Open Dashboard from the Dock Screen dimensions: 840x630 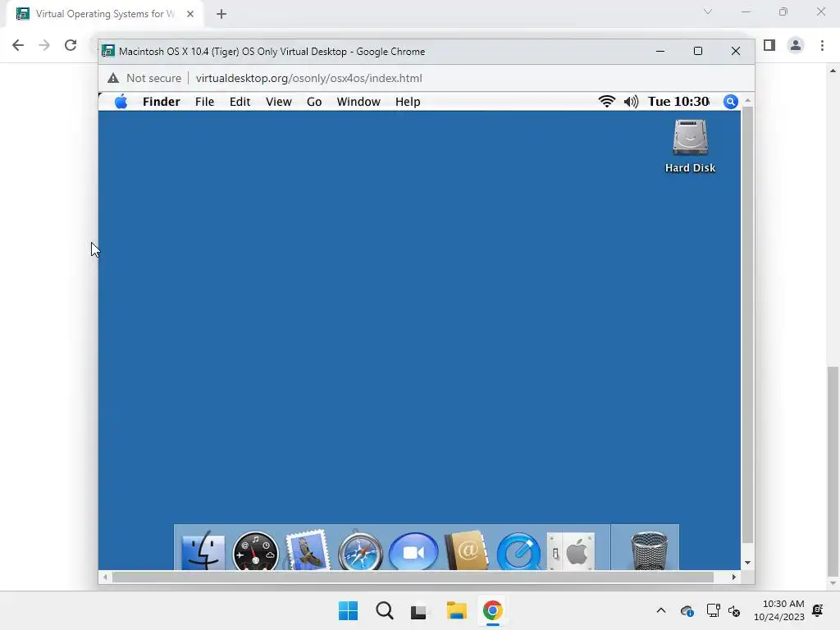pyautogui.click(x=256, y=550)
